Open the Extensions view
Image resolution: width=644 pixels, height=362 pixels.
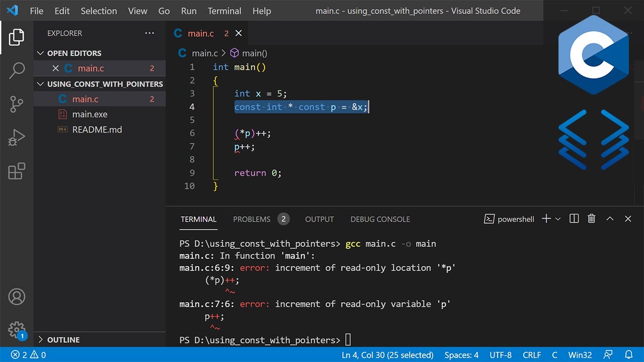click(x=17, y=171)
